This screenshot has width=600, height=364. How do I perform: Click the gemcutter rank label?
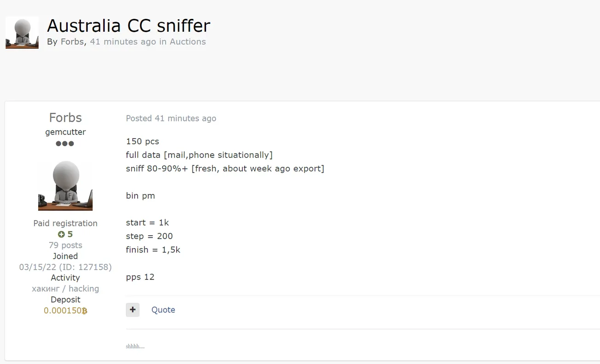point(65,132)
